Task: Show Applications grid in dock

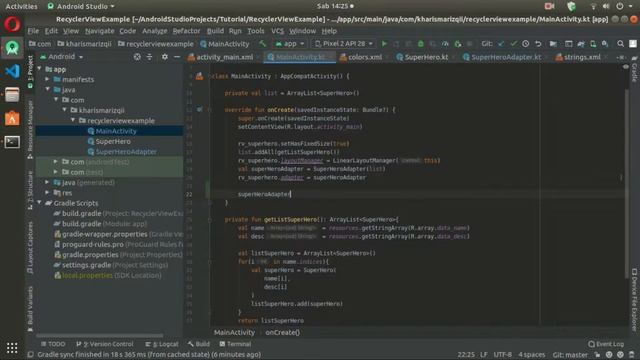Action: [12, 348]
